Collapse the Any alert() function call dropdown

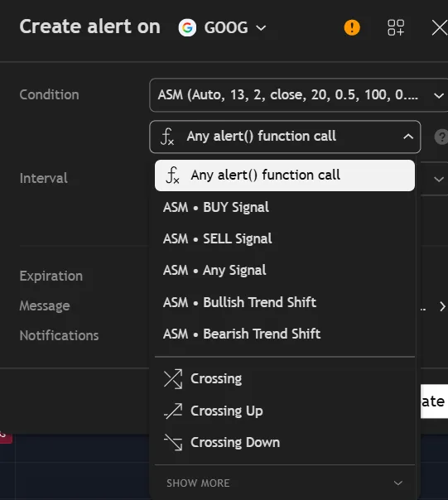(x=285, y=137)
